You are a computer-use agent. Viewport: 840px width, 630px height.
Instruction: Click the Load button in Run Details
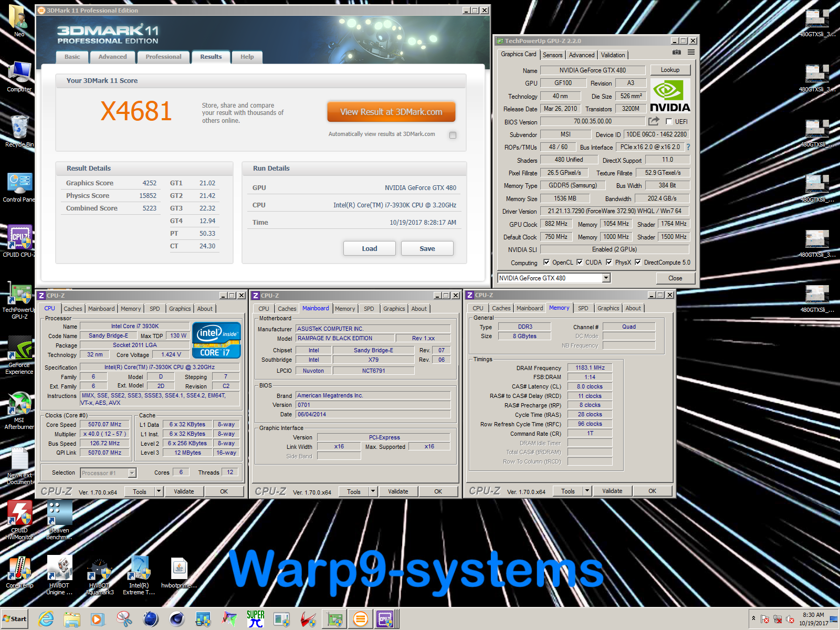point(370,248)
